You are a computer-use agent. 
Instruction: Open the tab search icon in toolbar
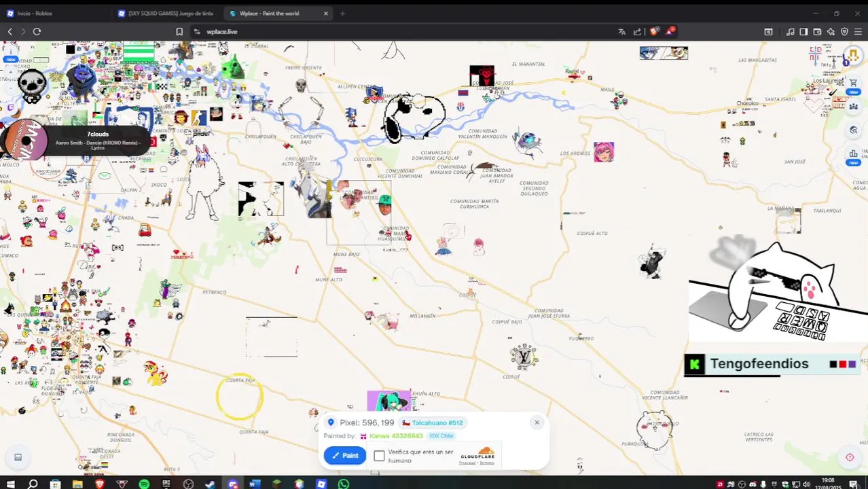coord(768,31)
